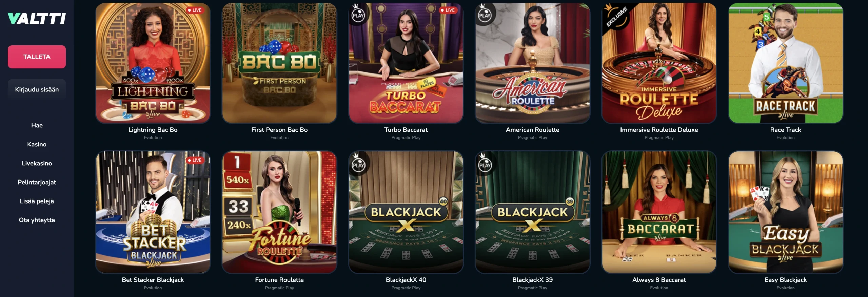Image resolution: width=868 pixels, height=297 pixels.
Task: Click the Valtti logo
Action: [x=37, y=19]
